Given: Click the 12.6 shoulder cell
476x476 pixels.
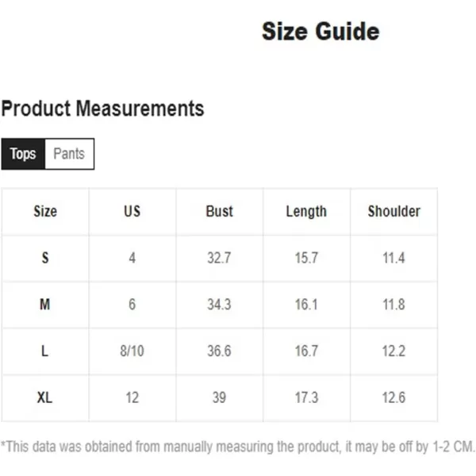Looking at the screenshot, I should [x=393, y=397].
